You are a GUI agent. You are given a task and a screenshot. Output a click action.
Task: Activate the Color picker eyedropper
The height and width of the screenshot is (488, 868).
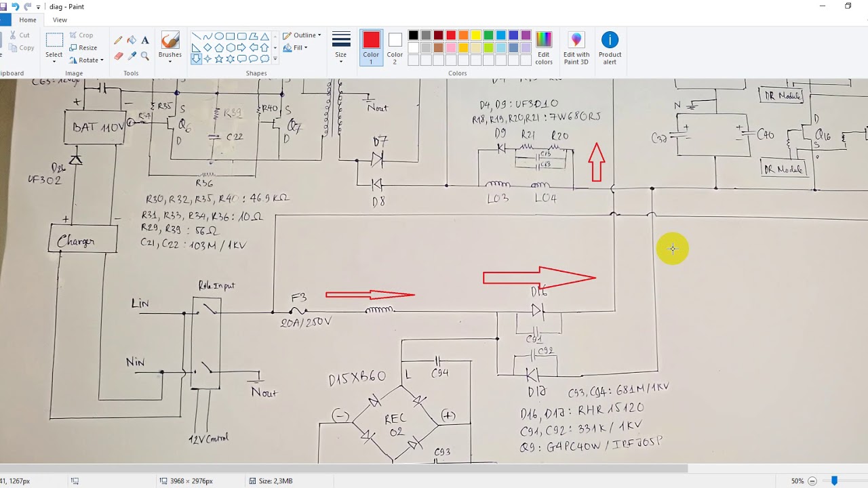[132, 56]
